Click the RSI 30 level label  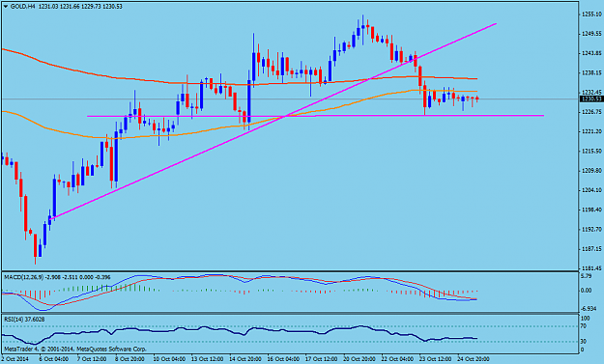click(x=583, y=341)
